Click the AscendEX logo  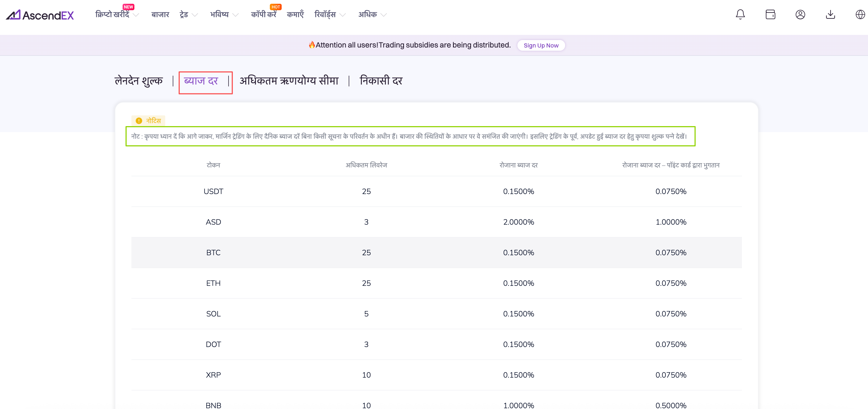coord(40,15)
